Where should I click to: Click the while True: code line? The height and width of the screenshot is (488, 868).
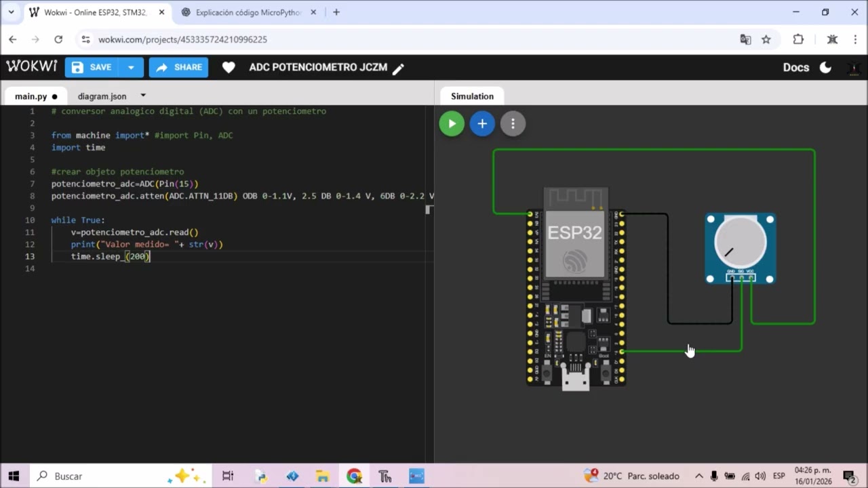pos(78,220)
